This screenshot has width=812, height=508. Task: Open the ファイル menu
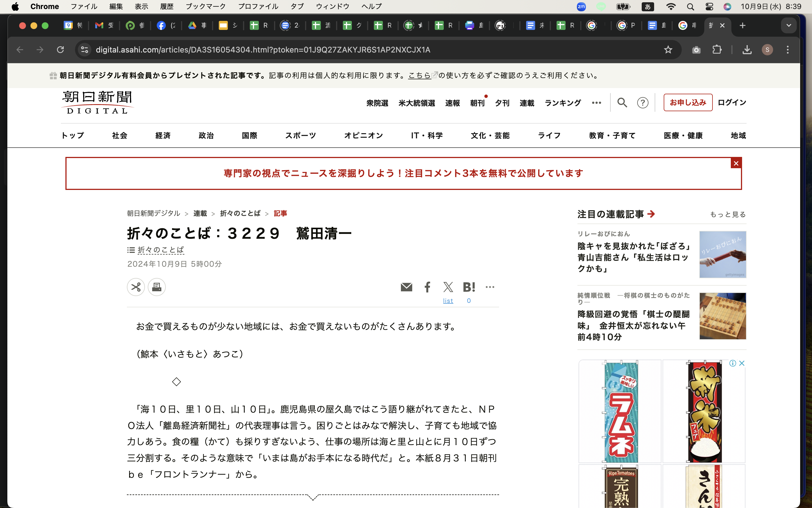coord(84,7)
